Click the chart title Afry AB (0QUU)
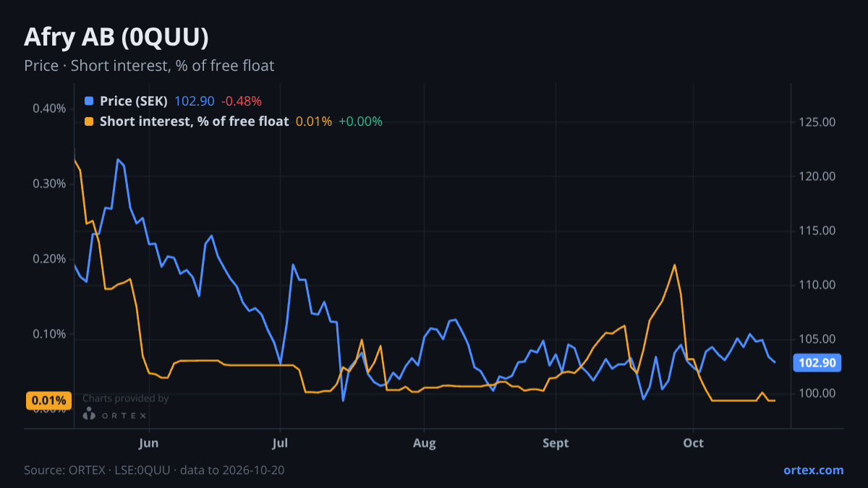Viewport: 868px width, 488px height. [x=116, y=36]
